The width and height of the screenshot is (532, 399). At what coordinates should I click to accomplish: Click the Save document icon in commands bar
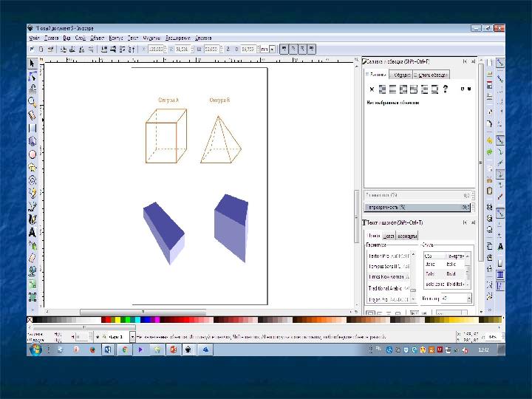[x=489, y=85]
